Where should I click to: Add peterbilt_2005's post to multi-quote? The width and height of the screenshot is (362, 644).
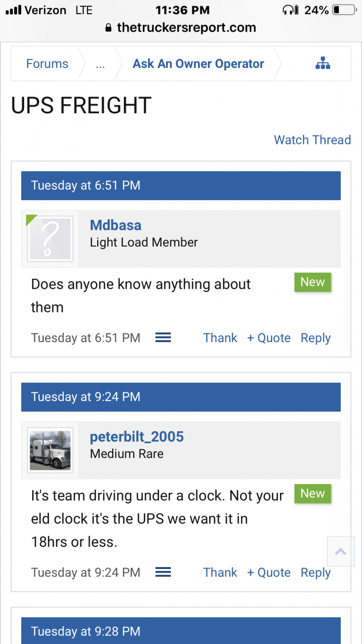tap(269, 572)
